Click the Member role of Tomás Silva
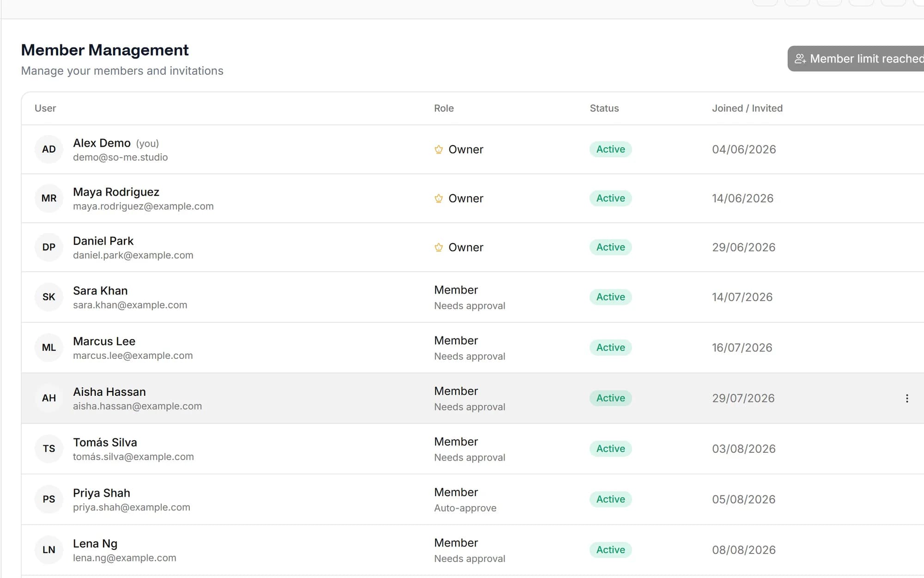The image size is (924, 578). 456,442
